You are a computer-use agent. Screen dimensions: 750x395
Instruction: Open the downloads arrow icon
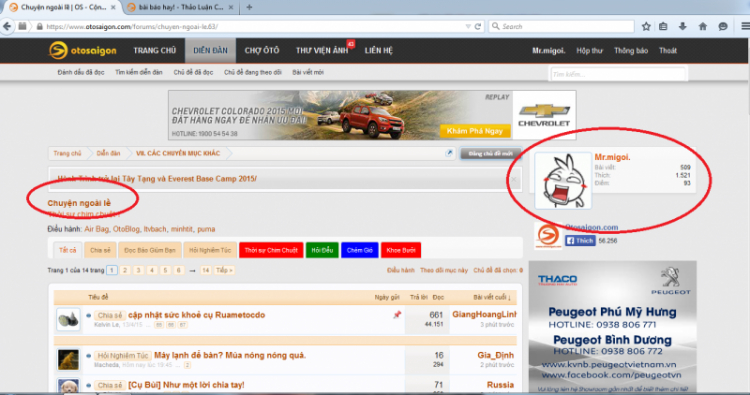[x=683, y=26]
